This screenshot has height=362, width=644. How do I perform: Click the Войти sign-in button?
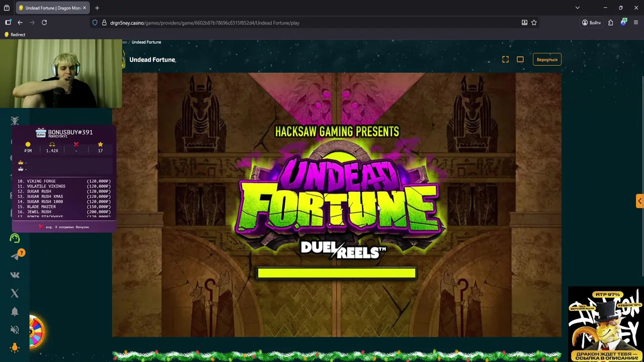tap(591, 23)
